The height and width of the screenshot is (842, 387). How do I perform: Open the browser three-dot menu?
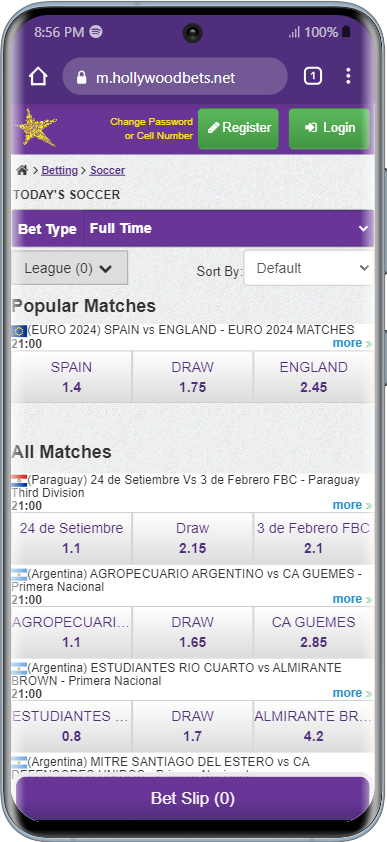tap(348, 76)
